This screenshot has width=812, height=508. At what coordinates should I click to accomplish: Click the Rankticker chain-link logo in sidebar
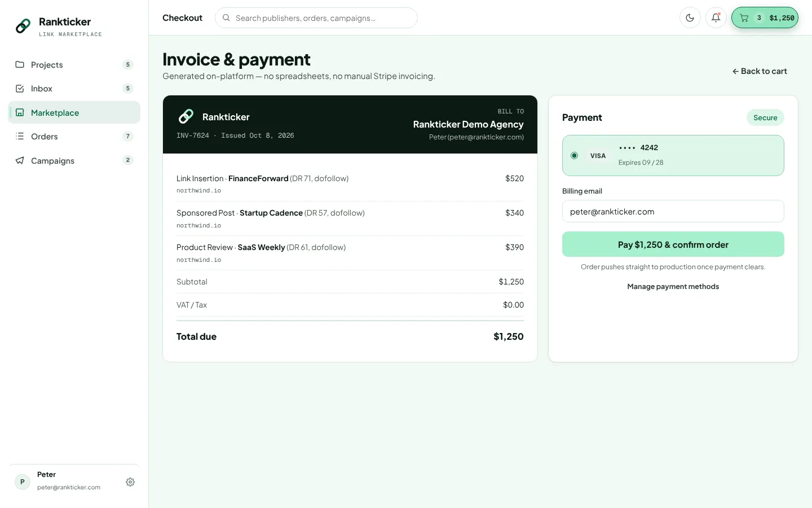[23, 26]
